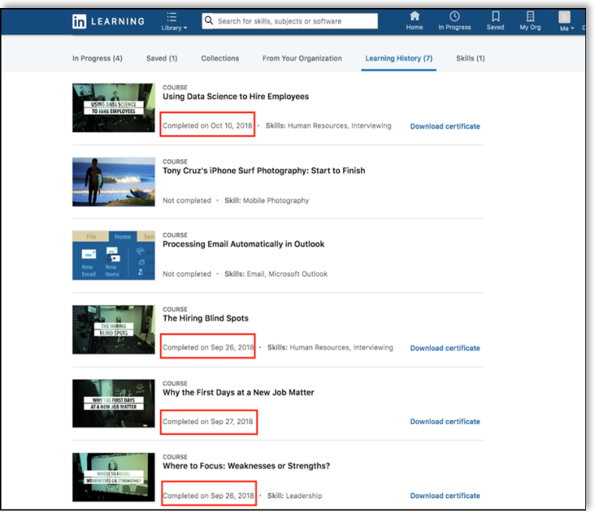The height and width of the screenshot is (512, 595).
Task: Click completed date under Where to Focus
Action: click(208, 496)
